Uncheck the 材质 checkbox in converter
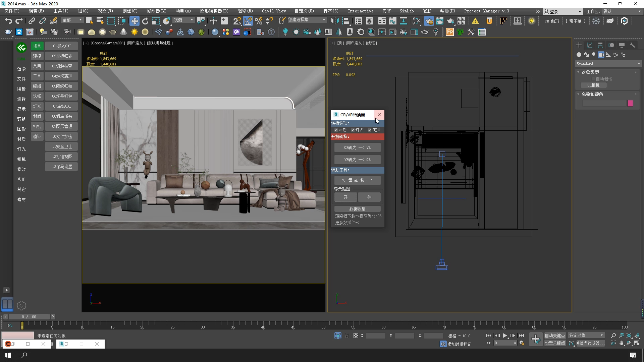Viewport: 644px width, 362px height. (x=336, y=130)
